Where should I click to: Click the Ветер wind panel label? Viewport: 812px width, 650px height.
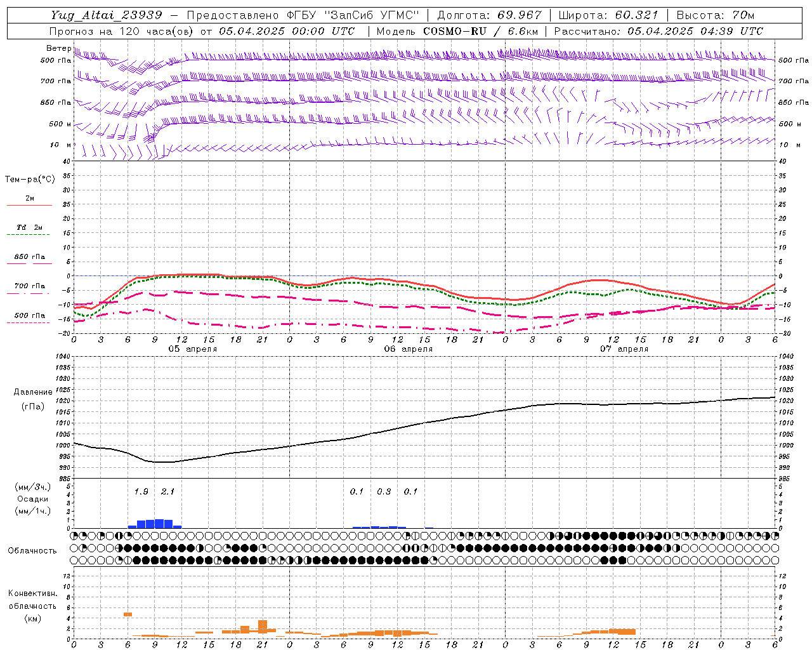coord(58,48)
